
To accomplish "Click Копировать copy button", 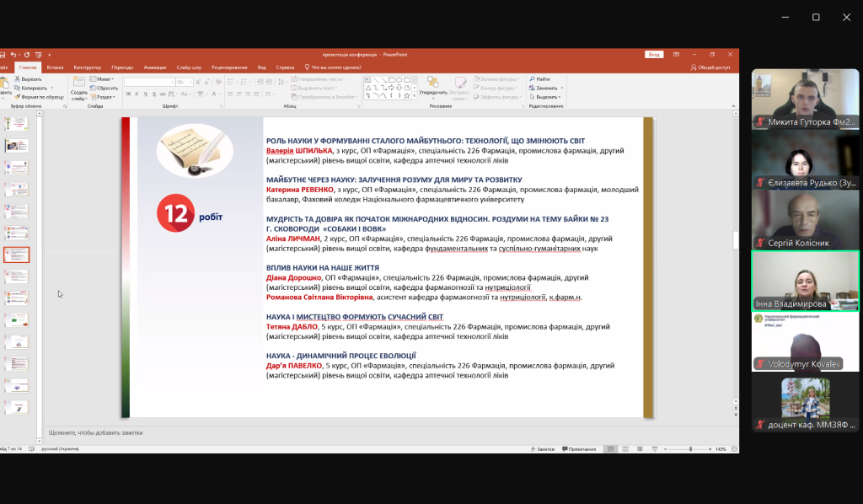I will tap(31, 88).
